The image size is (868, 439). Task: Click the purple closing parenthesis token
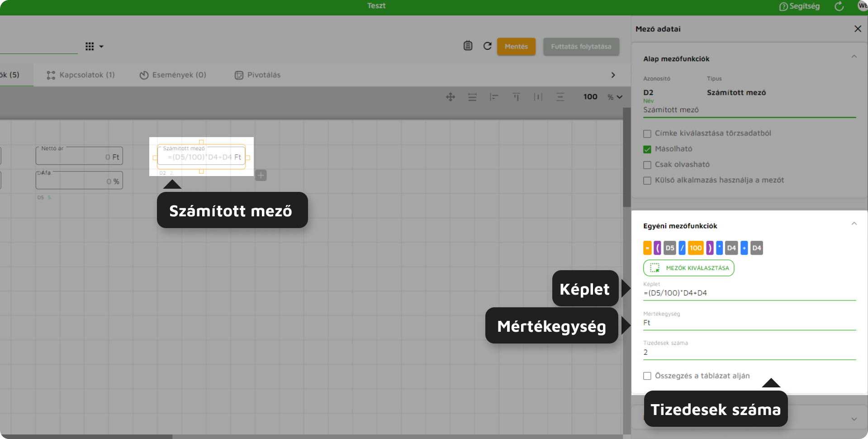click(710, 248)
